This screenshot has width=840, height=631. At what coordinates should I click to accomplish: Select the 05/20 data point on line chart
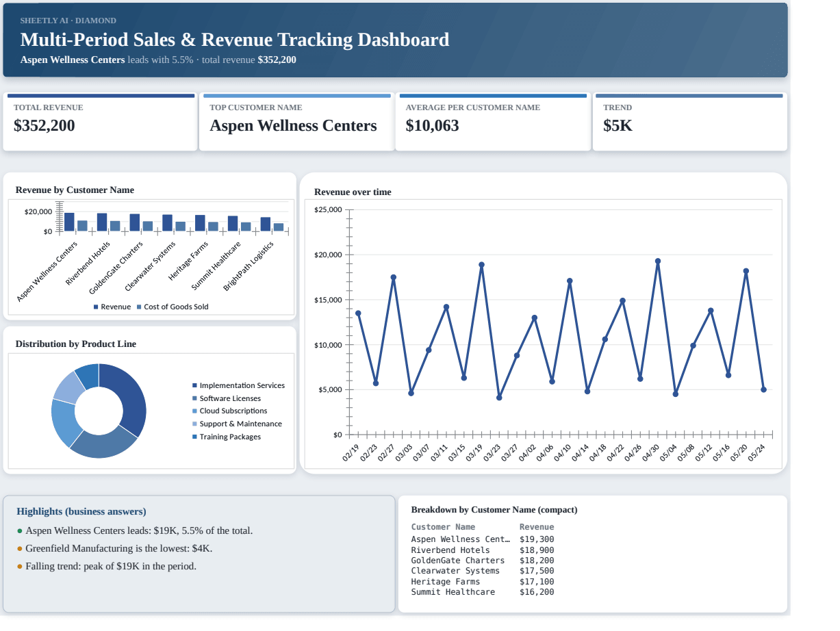pyautogui.click(x=746, y=271)
